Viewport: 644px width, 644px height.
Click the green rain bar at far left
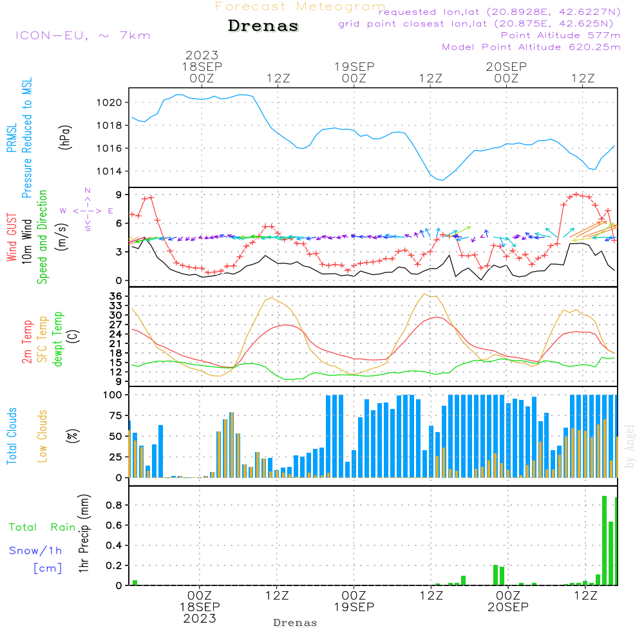point(135,582)
